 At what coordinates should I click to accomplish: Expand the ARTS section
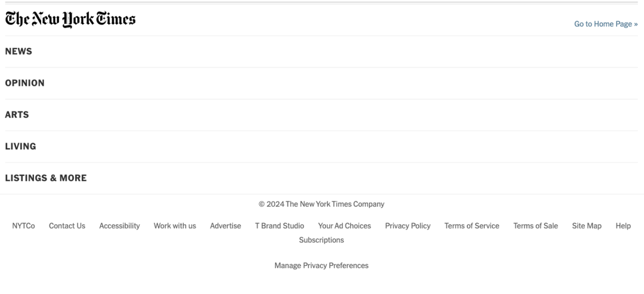pyautogui.click(x=17, y=114)
